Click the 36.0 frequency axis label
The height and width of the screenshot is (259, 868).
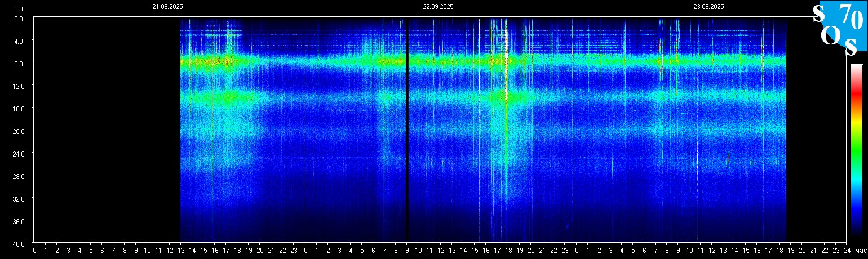coord(17,221)
